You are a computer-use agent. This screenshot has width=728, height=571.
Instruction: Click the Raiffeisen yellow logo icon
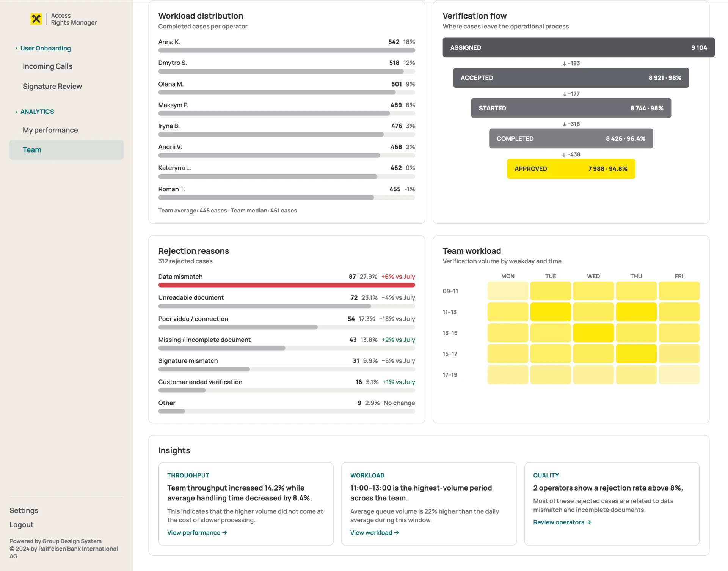36,19
